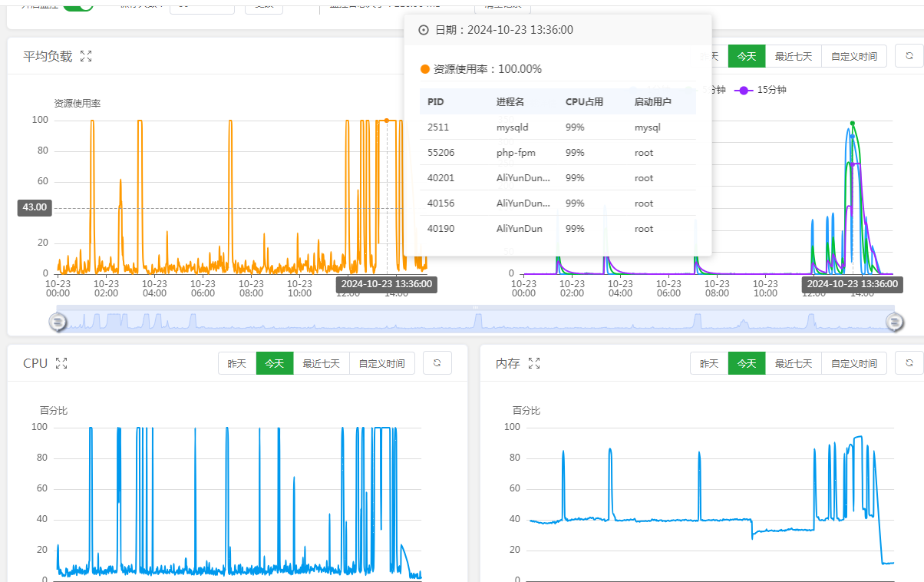Click the 进程名 column header
This screenshot has height=582, width=924.
pyautogui.click(x=510, y=101)
